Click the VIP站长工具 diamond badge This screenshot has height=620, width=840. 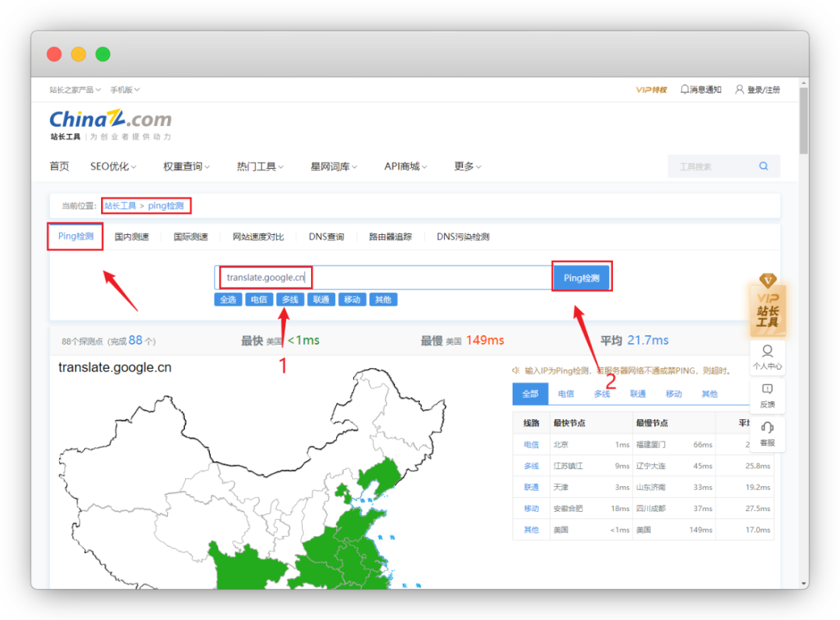[768, 305]
